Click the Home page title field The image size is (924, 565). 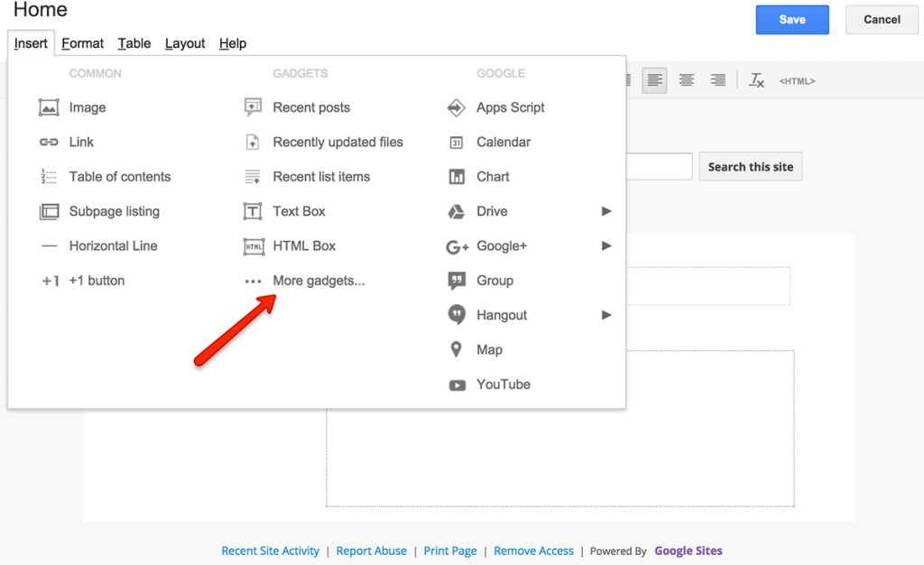coord(40,10)
